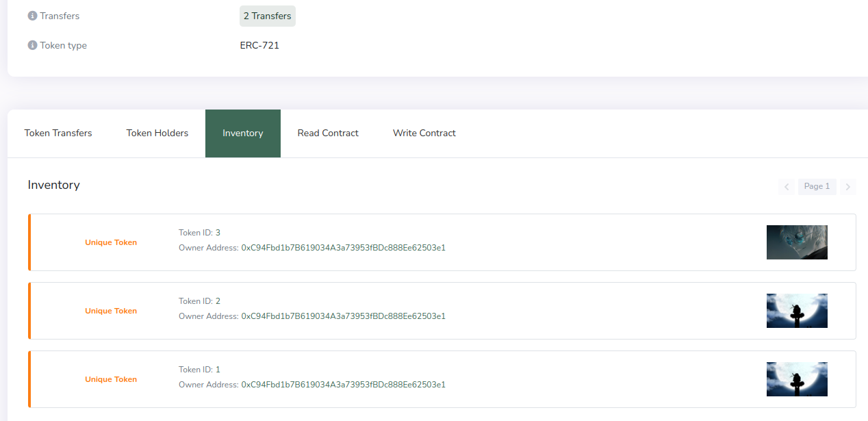Open owner address link for Token ID 1
This screenshot has width=868, height=421.
click(342, 385)
